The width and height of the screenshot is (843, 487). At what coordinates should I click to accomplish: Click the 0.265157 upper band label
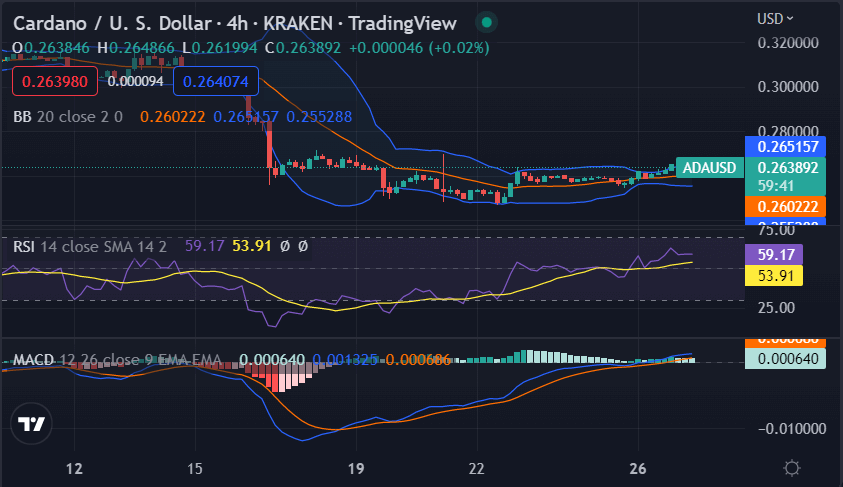point(785,146)
